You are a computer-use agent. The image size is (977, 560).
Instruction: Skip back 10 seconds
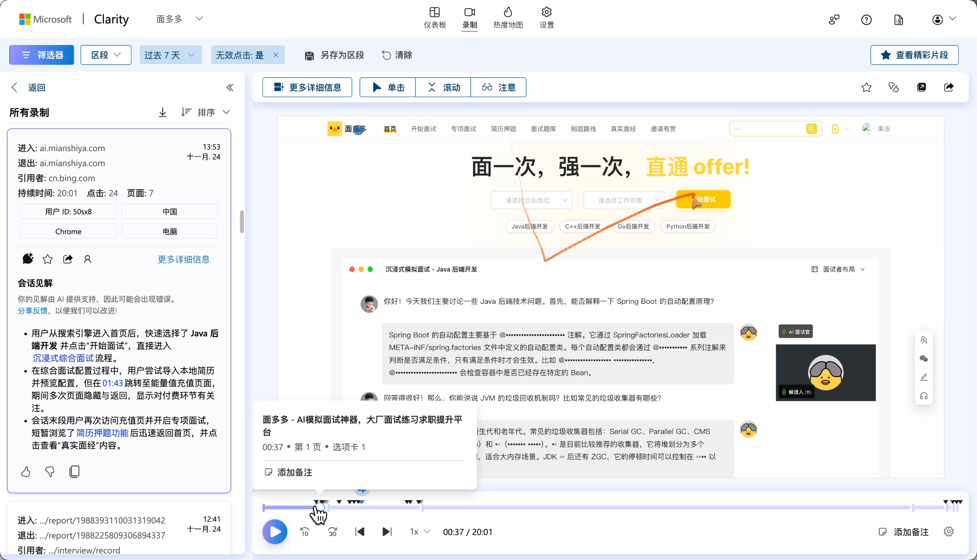(x=305, y=532)
